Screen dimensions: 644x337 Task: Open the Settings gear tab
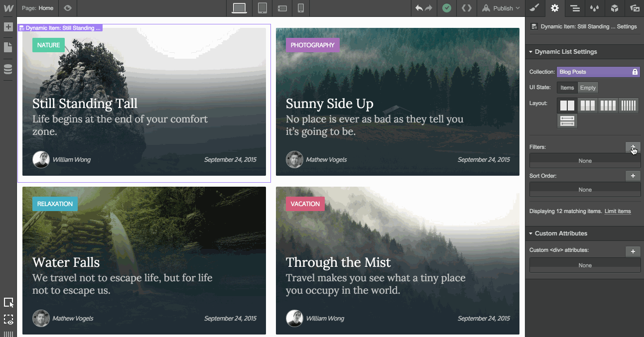(x=554, y=8)
